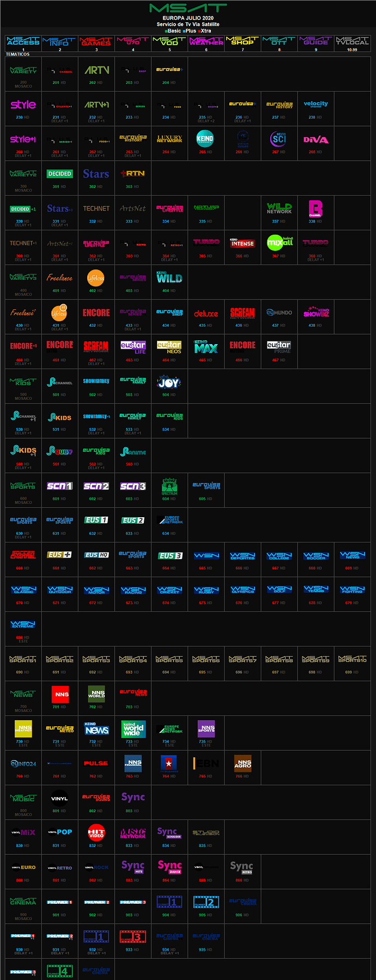Select the MSAT TVLOCAL tab

coord(352,41)
